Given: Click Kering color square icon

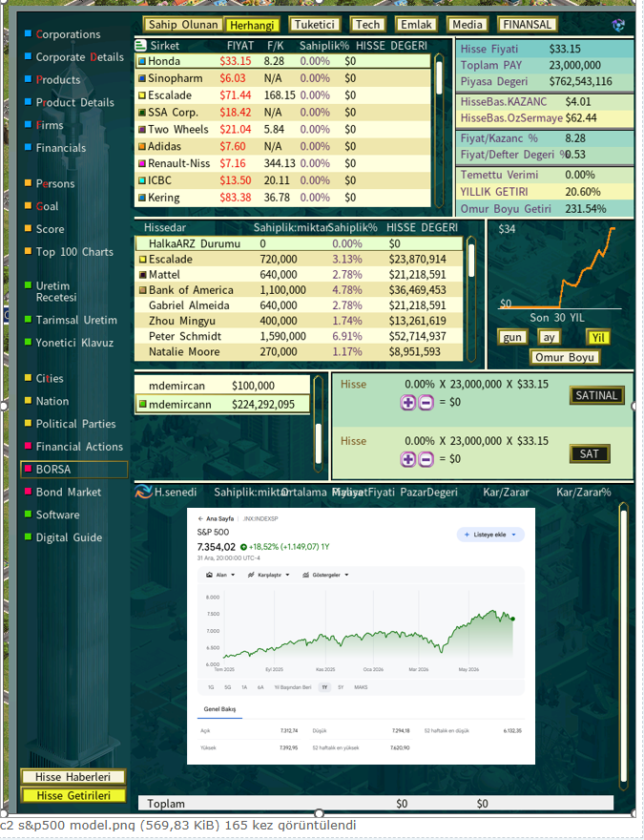Looking at the screenshot, I should tap(142, 198).
